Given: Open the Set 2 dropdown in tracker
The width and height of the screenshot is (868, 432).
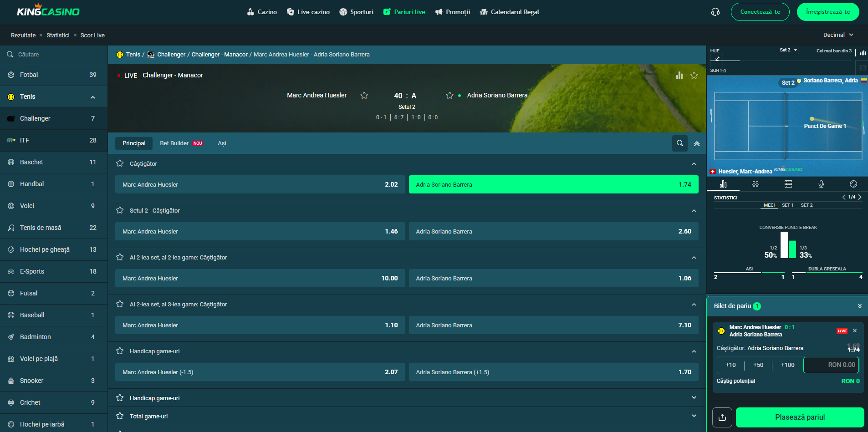Looking at the screenshot, I should tap(788, 50).
